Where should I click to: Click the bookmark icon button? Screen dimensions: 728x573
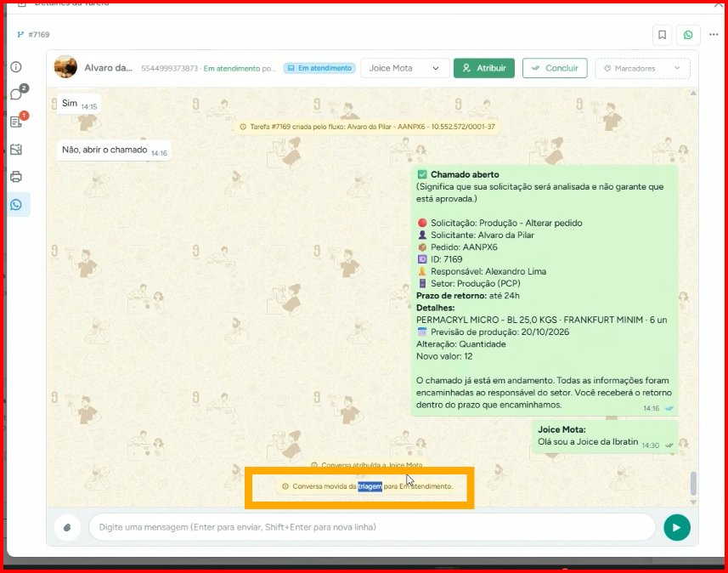(662, 35)
